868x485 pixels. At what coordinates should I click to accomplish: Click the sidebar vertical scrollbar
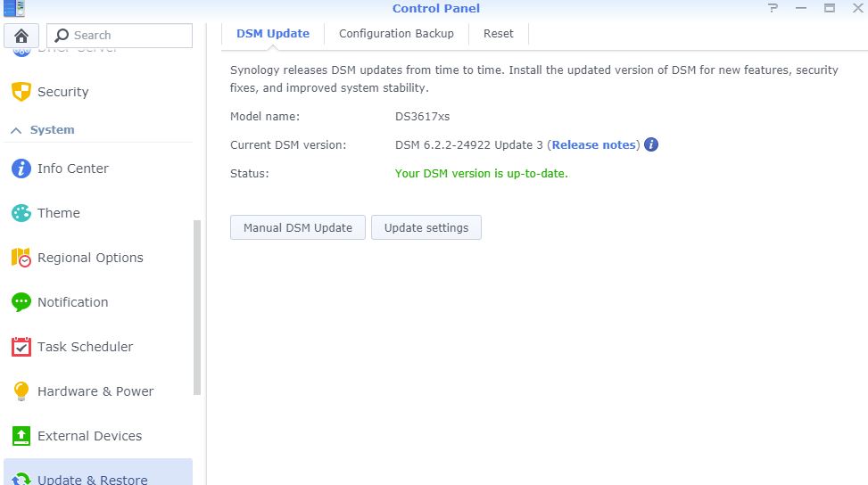pyautogui.click(x=196, y=308)
